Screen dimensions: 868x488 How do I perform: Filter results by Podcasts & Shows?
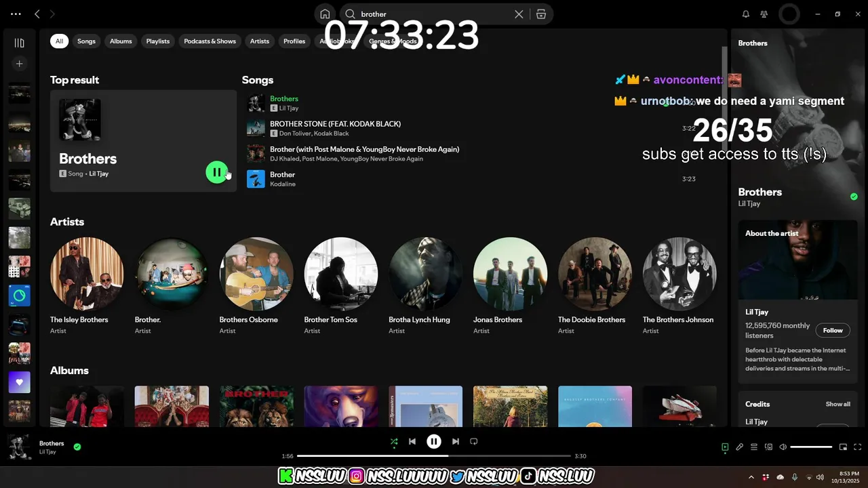click(210, 41)
